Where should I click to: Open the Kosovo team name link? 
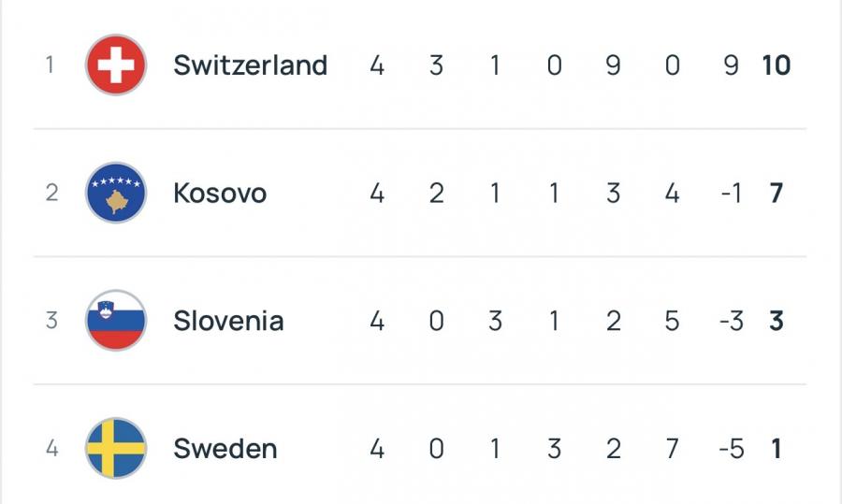coord(220,194)
